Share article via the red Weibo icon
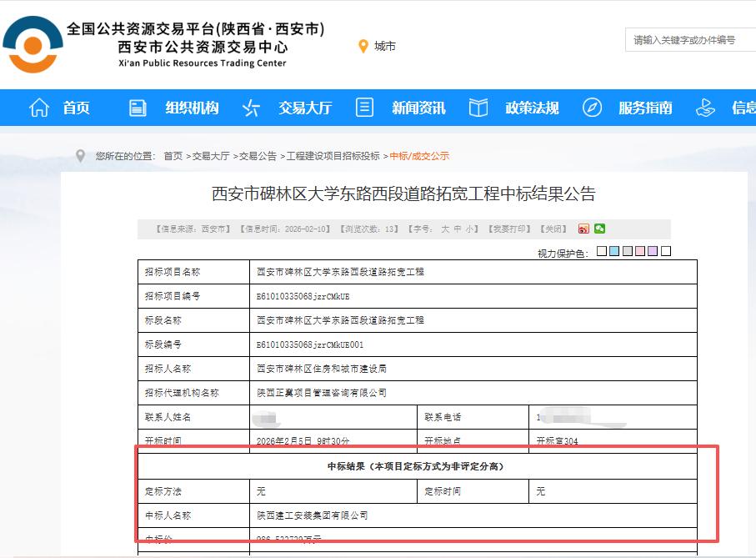This screenshot has width=756, height=558. pyautogui.click(x=583, y=229)
